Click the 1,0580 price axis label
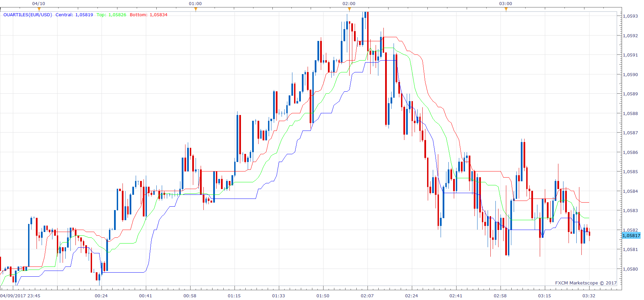Screen dimensions: 644x300 (630, 269)
